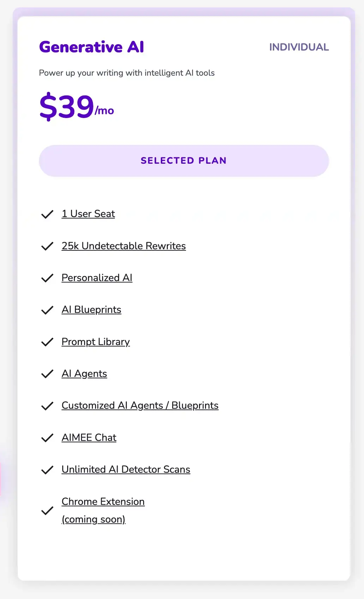364x599 pixels.
Task: Click the checkmark beside Prompt Library
Action: [x=47, y=342]
